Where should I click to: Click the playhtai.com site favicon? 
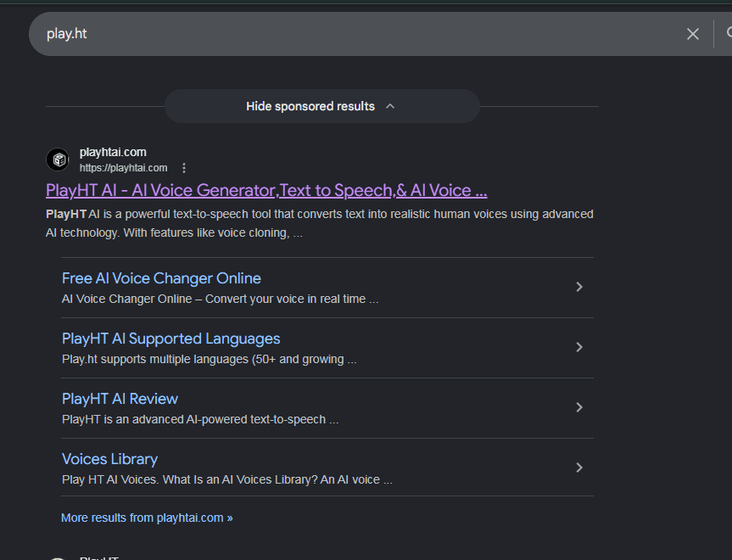tap(58, 160)
